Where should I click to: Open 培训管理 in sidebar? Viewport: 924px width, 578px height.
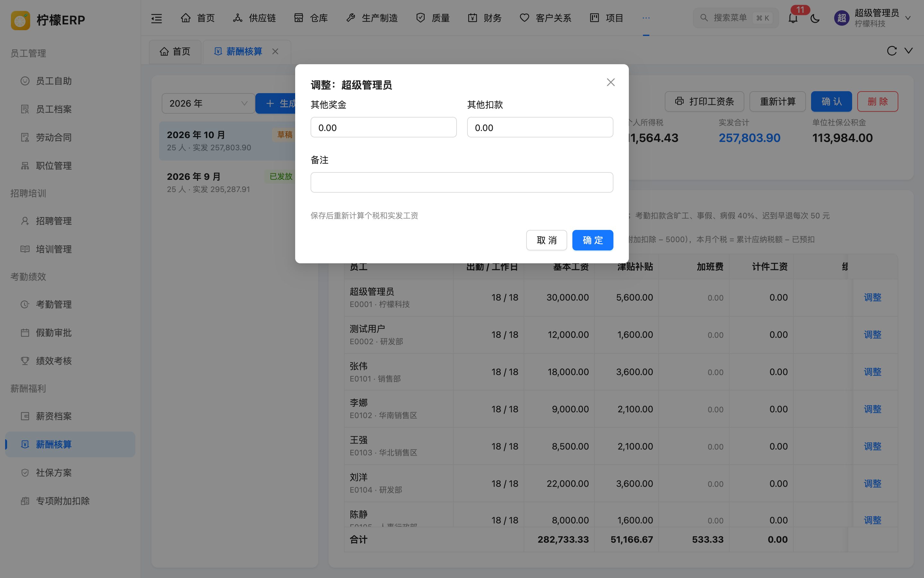(70, 249)
